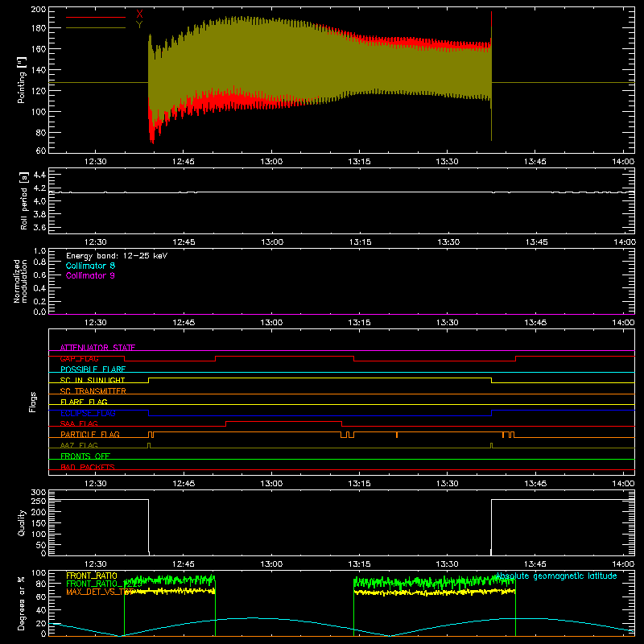The width and height of the screenshot is (644, 644).
Task: Click the AAZ_FLAG pulse near 13:37
Action: coord(491,445)
